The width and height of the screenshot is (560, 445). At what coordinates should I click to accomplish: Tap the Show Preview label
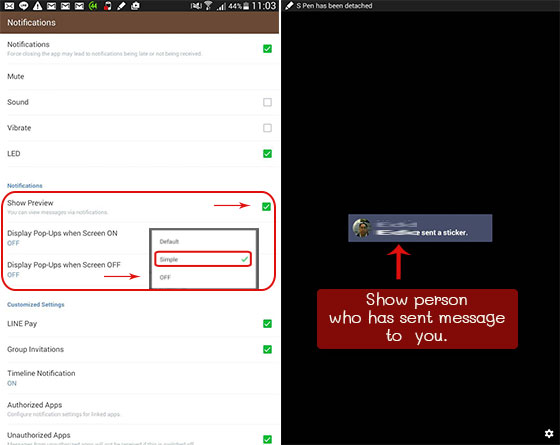click(30, 203)
